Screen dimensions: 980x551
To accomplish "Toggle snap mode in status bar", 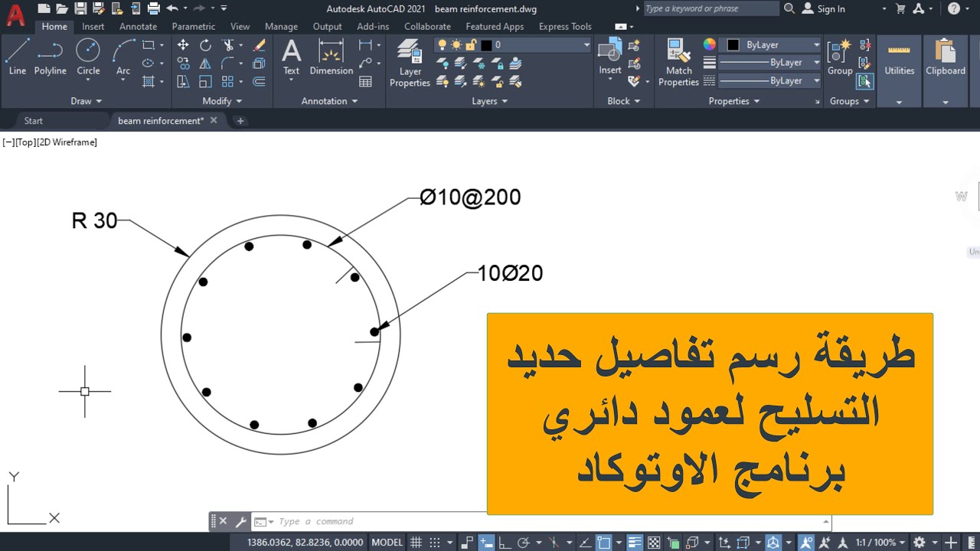I will (x=435, y=543).
